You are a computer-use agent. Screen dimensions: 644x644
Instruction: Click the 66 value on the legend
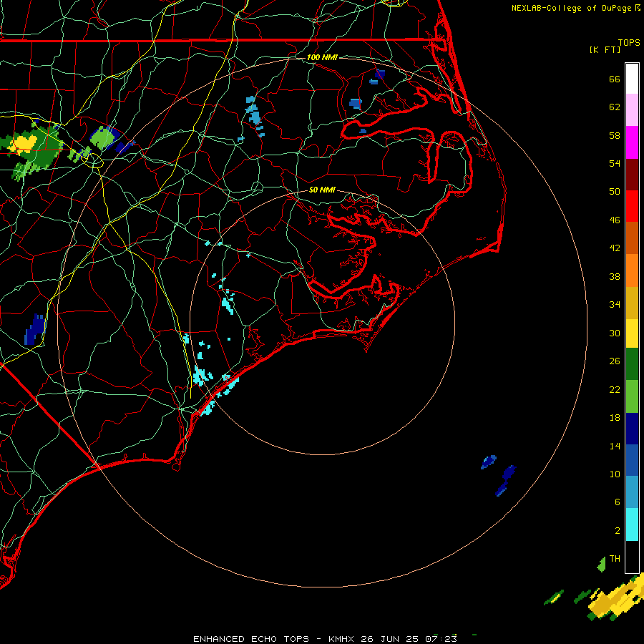[615, 79]
